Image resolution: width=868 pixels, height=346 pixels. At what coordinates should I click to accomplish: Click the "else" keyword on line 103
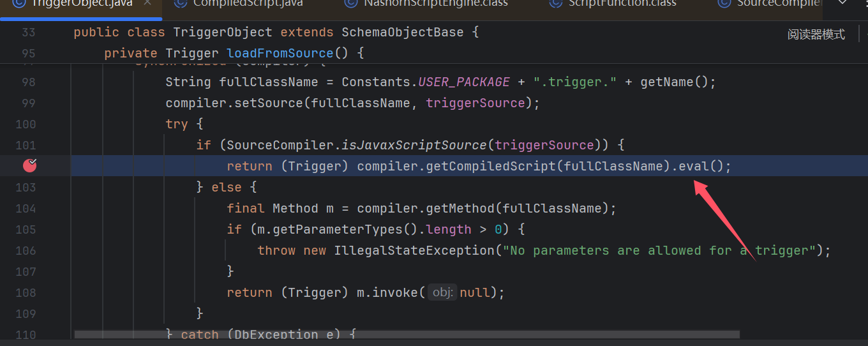point(227,187)
